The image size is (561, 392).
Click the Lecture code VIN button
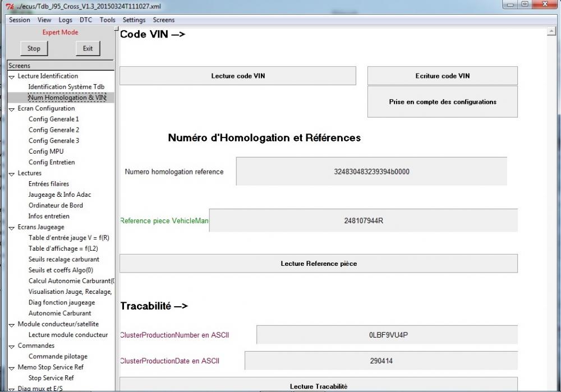238,76
